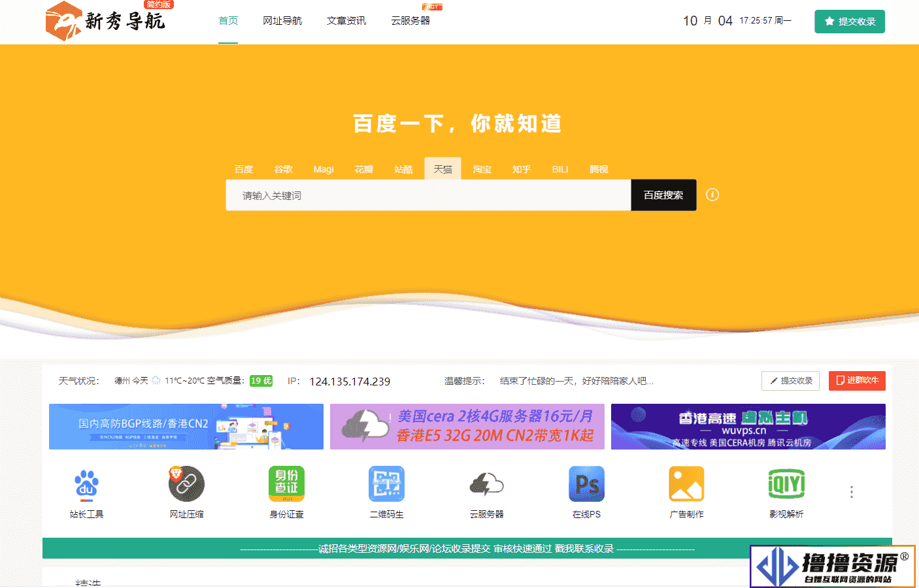The width and height of the screenshot is (919, 588).
Task: Open the 二维码生 QR code icon
Action: (x=386, y=484)
